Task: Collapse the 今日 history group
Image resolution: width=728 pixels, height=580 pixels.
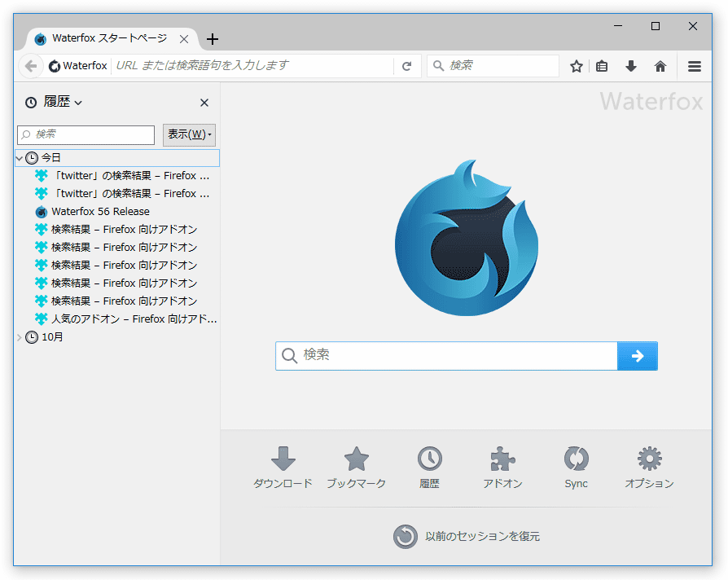Action: [x=19, y=158]
